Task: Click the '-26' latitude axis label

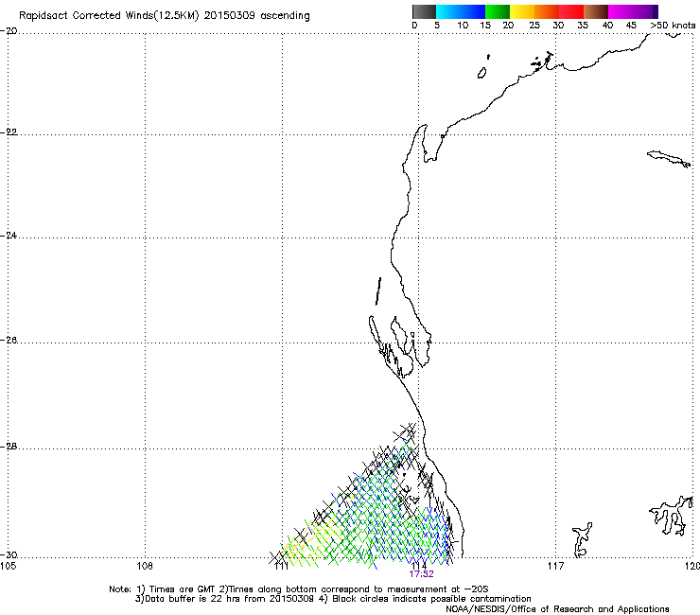Action: pyautogui.click(x=9, y=341)
